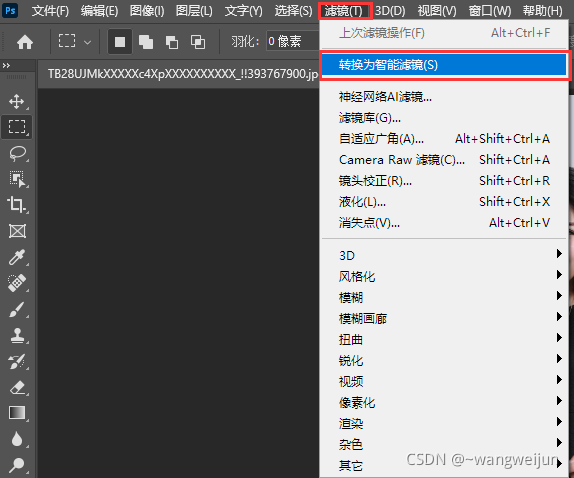Select the Frame tool
This screenshot has height=478, width=574.
[x=17, y=231]
